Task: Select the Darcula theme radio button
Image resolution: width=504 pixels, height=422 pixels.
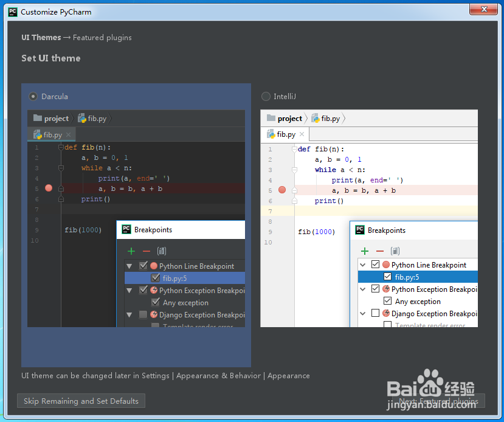Action: (33, 97)
